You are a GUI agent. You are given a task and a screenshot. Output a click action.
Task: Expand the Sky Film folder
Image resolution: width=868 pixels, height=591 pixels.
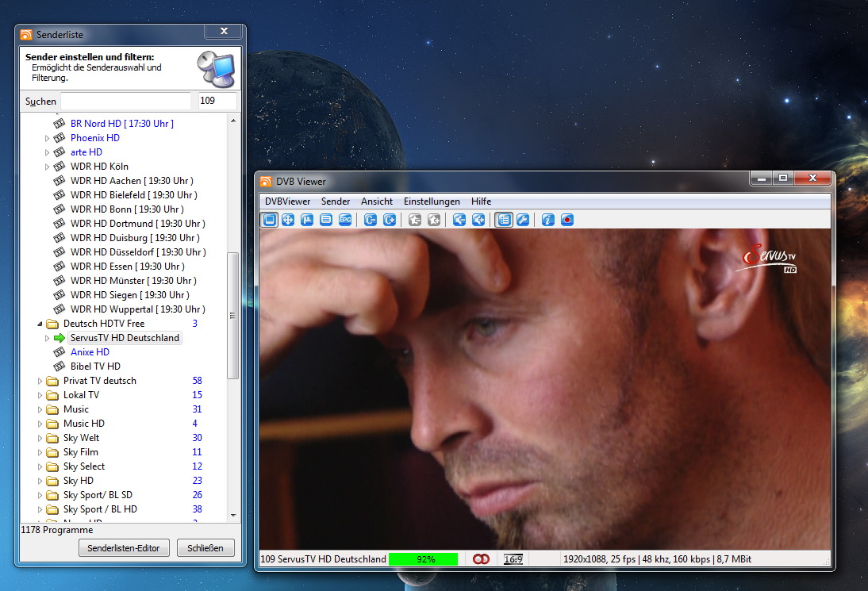click(40, 452)
